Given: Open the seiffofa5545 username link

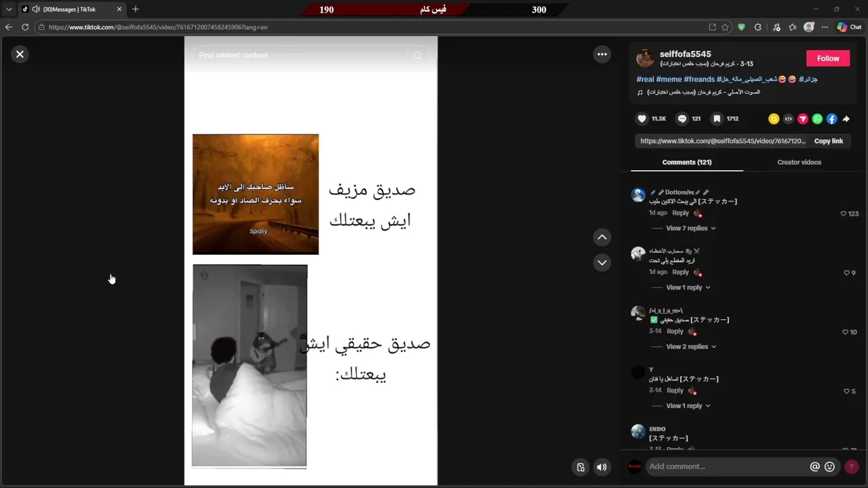Looking at the screenshot, I should (685, 54).
